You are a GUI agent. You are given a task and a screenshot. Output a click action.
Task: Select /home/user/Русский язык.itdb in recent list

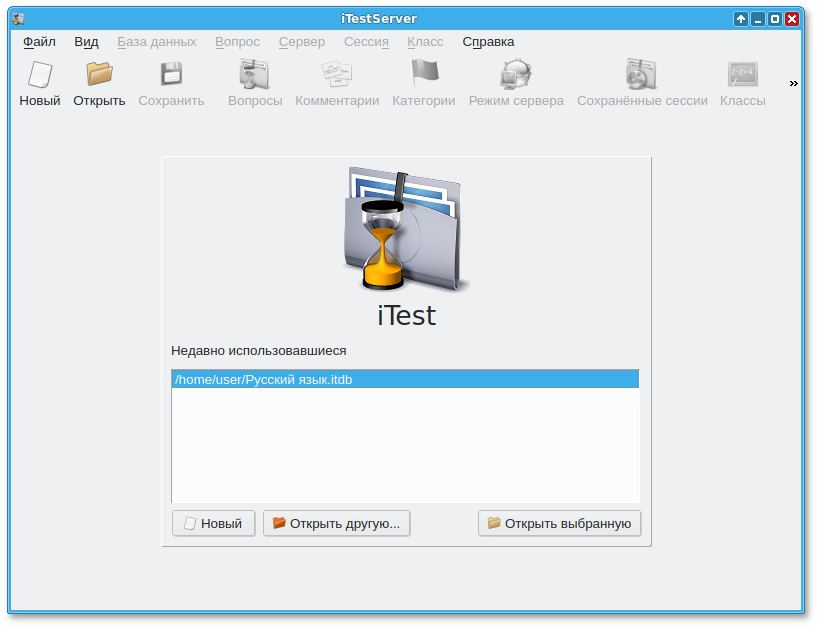[x=405, y=379]
